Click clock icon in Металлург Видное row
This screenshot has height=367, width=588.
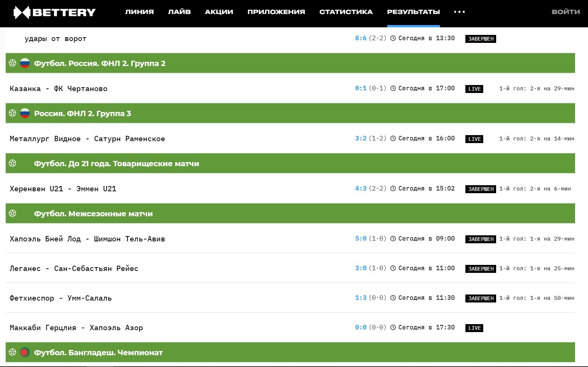point(393,138)
